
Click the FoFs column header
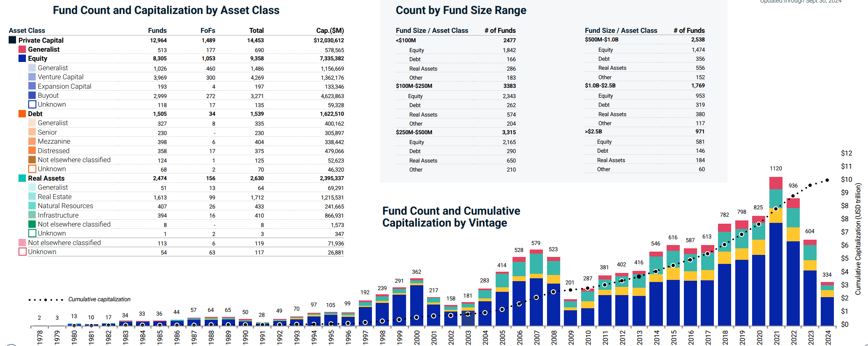(208, 30)
